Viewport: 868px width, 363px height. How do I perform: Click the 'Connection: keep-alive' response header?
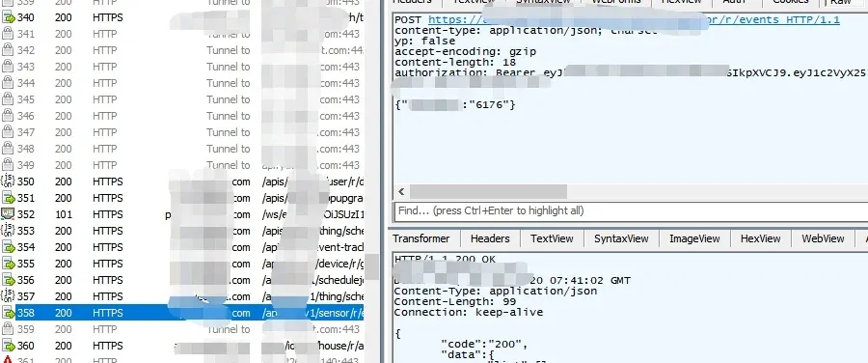tap(469, 312)
